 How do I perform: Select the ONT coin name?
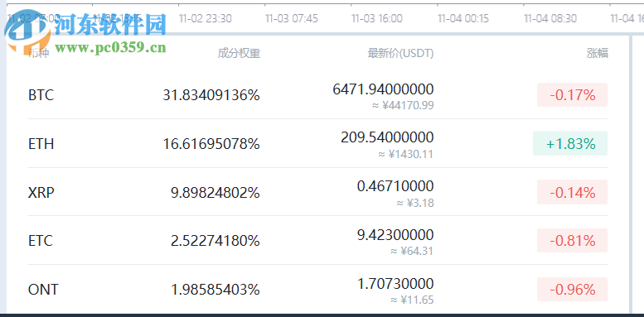click(43, 290)
